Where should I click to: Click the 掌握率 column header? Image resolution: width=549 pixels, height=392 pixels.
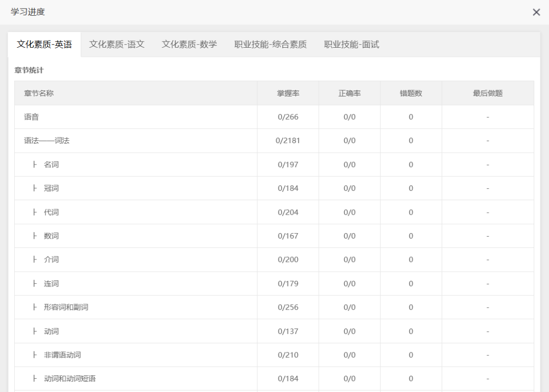click(288, 93)
